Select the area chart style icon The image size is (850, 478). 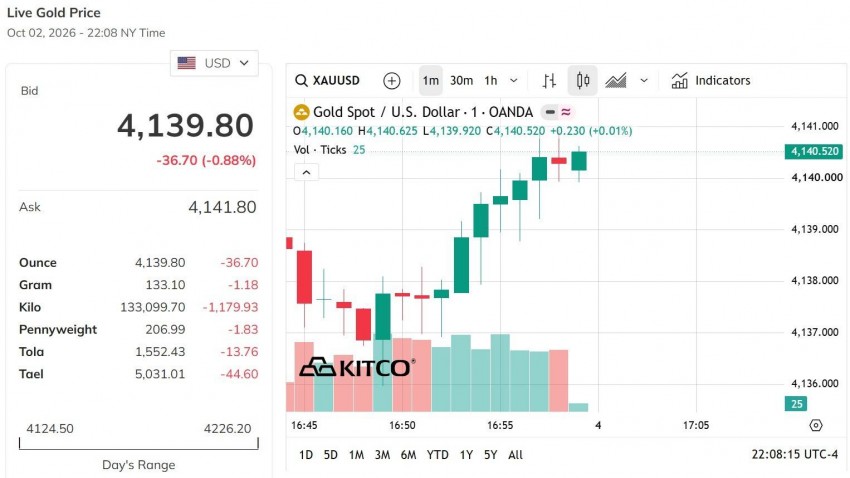coord(616,81)
